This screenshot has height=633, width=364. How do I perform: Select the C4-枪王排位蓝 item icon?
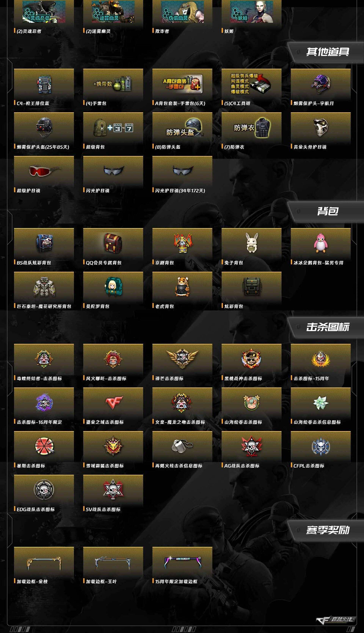point(44,84)
